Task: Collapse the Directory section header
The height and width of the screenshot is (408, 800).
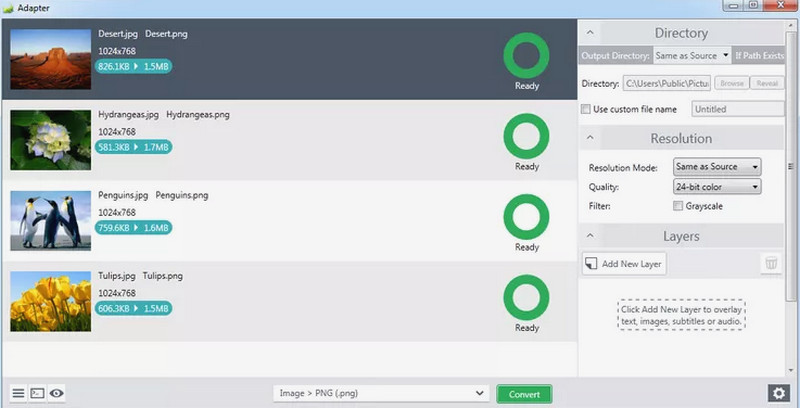Action: [680, 33]
